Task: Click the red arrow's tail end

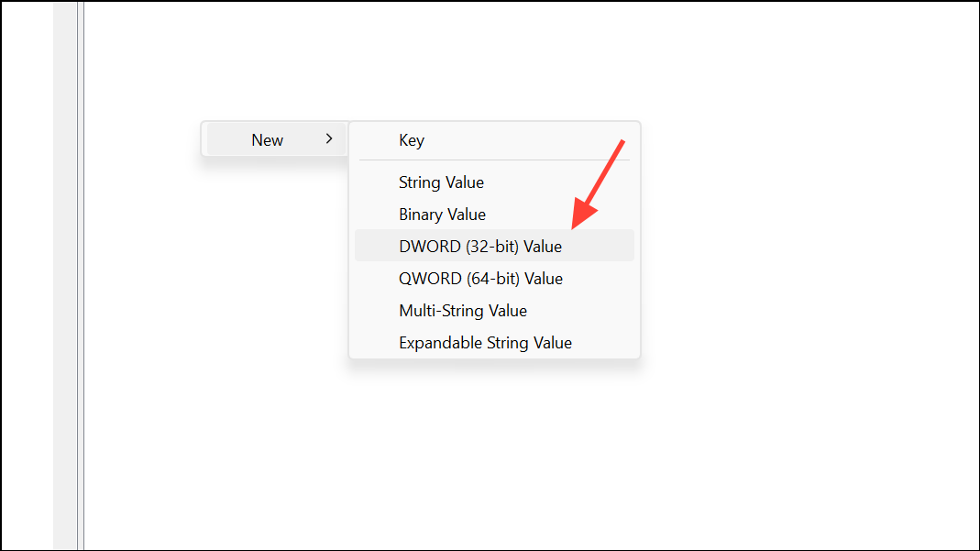Action: [x=622, y=143]
